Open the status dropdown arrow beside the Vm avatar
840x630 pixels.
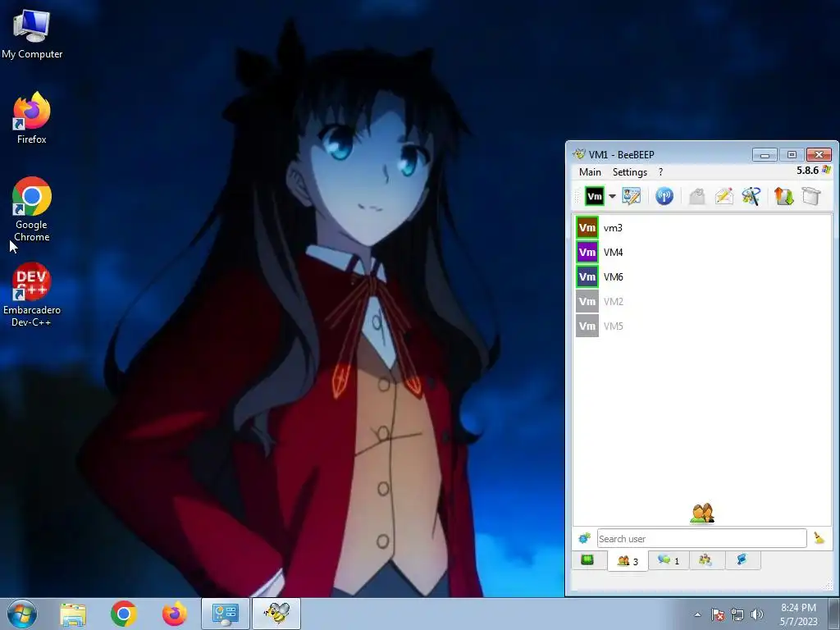612,196
